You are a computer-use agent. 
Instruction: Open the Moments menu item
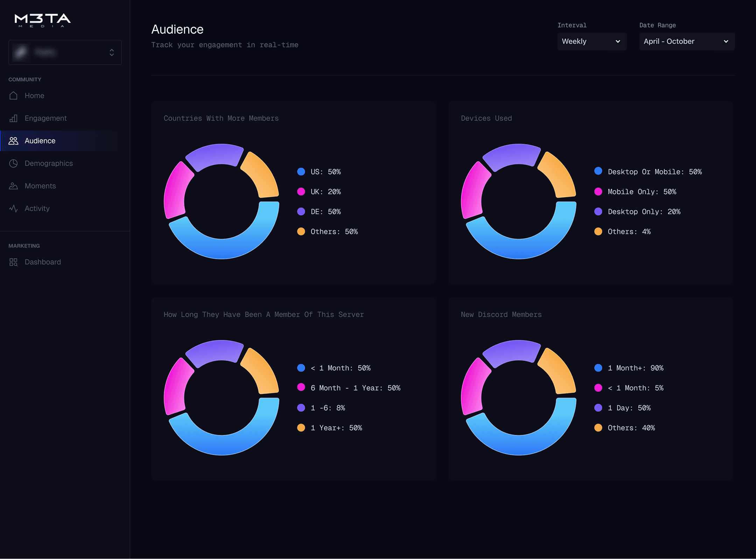coord(40,186)
